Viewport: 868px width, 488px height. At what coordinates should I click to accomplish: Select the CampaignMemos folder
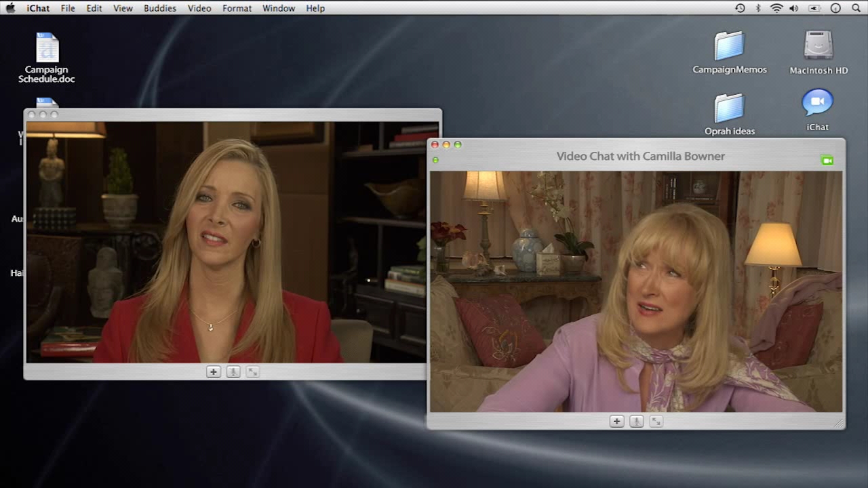click(730, 53)
